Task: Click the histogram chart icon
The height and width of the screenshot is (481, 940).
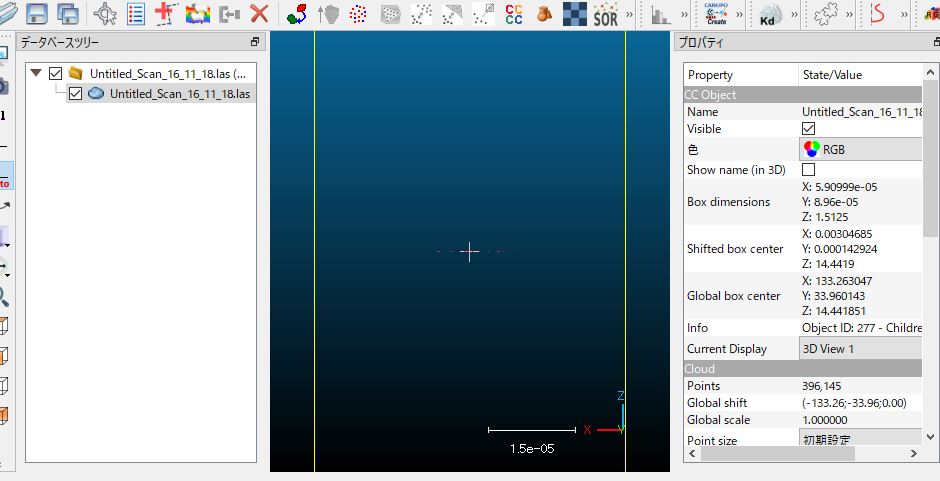Action: pyautogui.click(x=660, y=14)
